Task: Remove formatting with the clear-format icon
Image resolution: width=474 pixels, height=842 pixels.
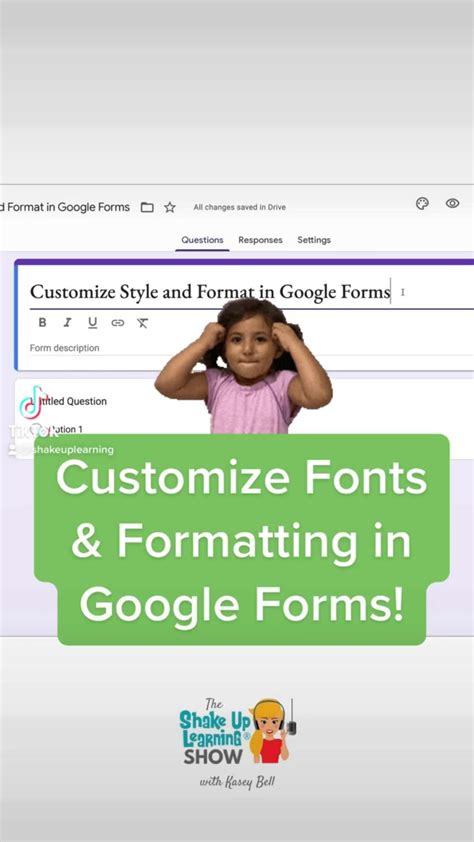Action: (142, 323)
